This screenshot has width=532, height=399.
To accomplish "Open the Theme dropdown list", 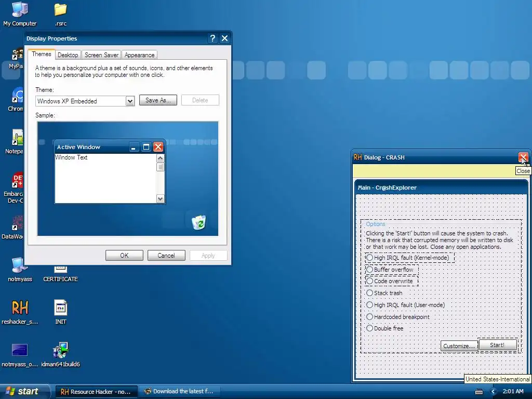I will click(x=130, y=101).
